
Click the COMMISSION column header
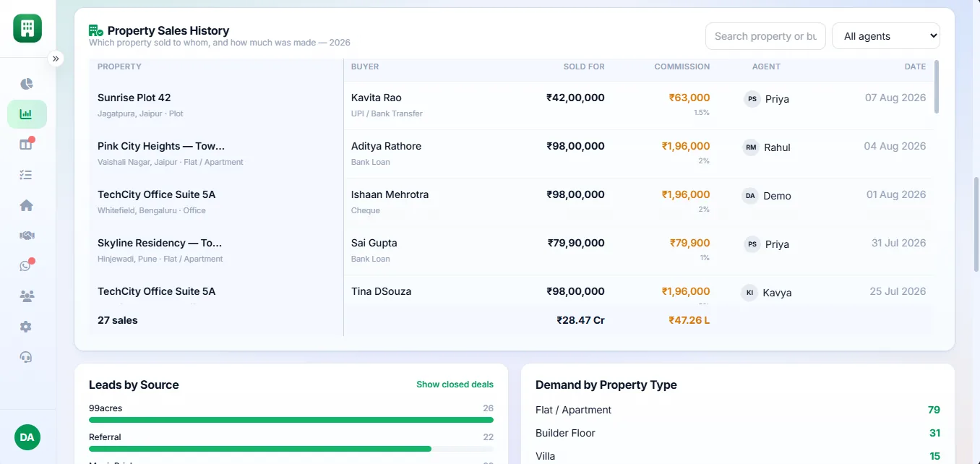click(682, 66)
